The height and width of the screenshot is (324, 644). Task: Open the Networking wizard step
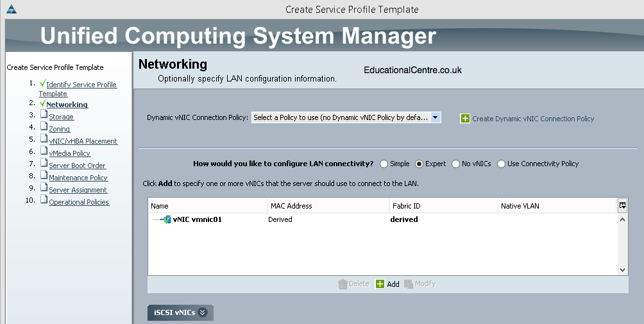coord(67,105)
